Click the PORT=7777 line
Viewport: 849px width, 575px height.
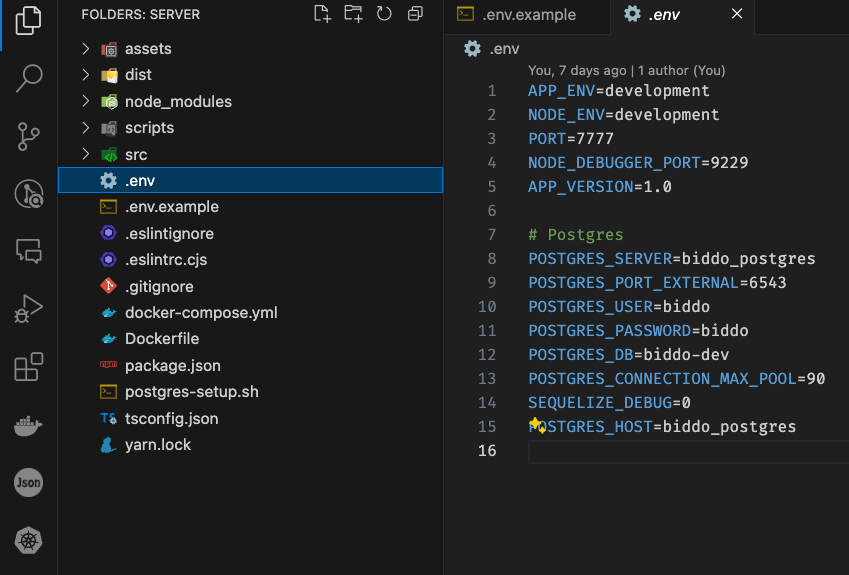coord(571,139)
